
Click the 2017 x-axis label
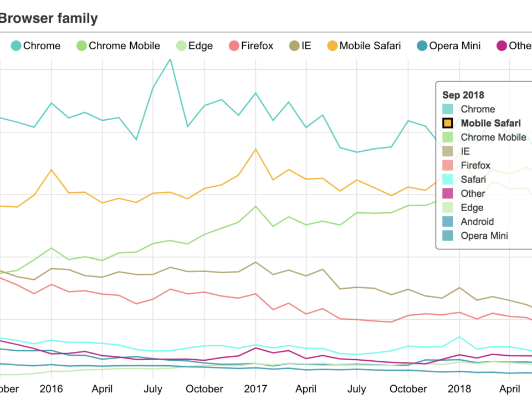(x=255, y=389)
